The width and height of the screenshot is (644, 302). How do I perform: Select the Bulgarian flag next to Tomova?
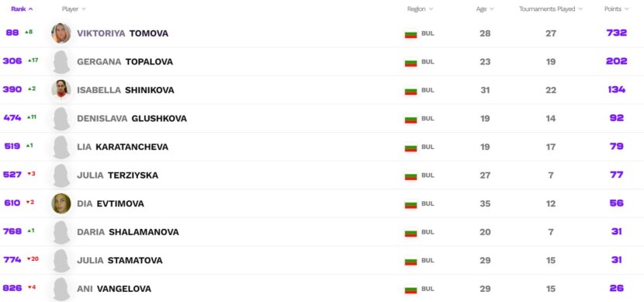click(x=410, y=34)
